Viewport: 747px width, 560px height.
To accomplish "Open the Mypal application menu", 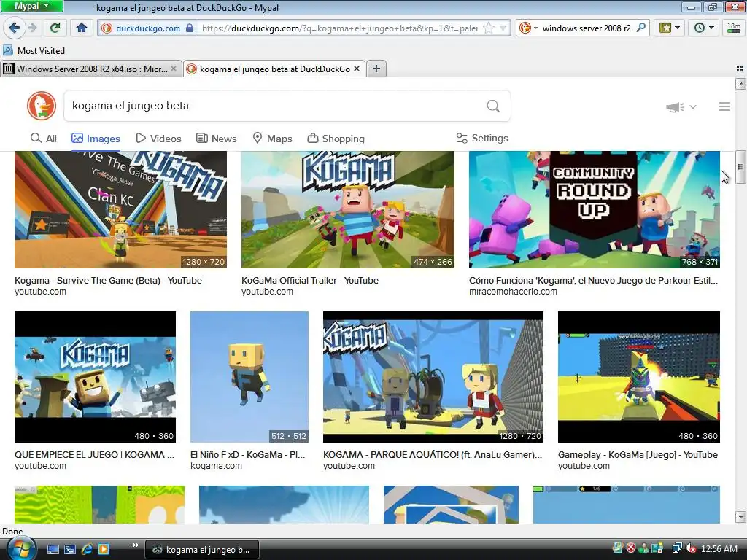I will (x=31, y=6).
